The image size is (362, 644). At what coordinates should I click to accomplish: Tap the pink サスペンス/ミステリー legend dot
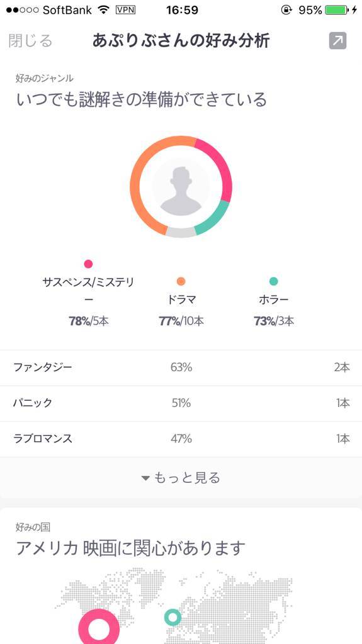click(88, 264)
